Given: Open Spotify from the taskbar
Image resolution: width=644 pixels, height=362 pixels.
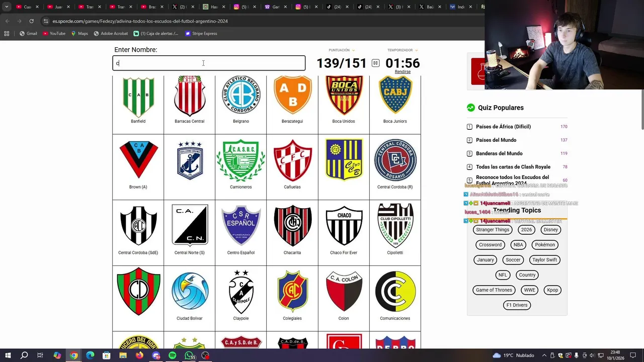Looking at the screenshot, I should (173, 355).
